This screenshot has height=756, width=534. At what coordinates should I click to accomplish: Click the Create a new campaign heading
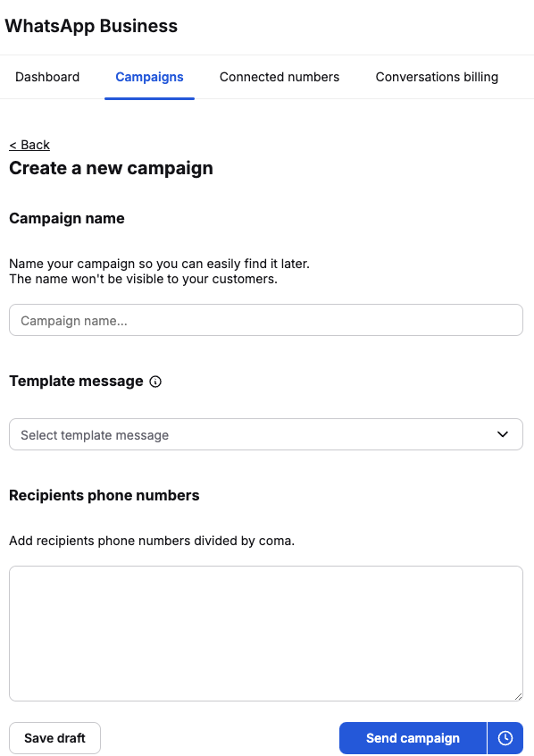(111, 168)
